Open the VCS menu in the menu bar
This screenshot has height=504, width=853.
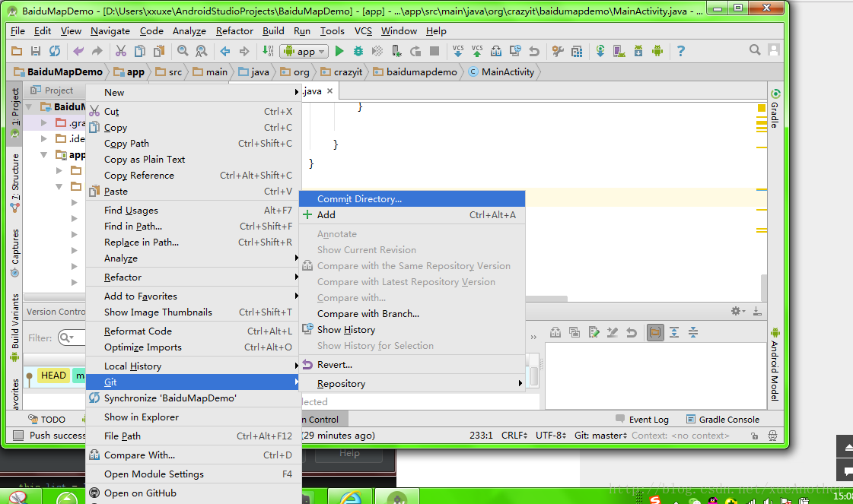(x=363, y=31)
